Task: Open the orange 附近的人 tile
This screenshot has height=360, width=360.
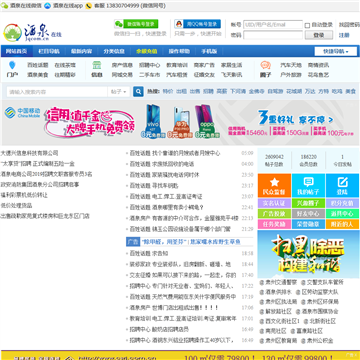Action: (x=342, y=224)
